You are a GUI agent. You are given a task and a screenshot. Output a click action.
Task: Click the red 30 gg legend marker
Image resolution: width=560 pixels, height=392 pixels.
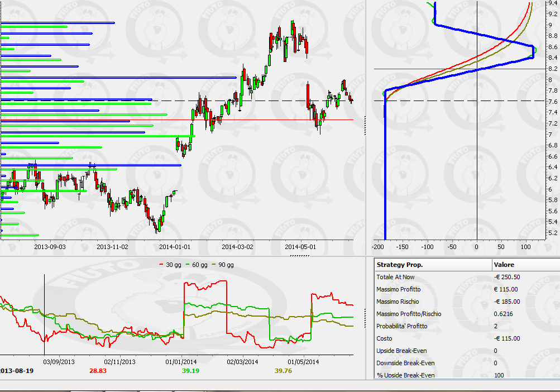point(161,265)
